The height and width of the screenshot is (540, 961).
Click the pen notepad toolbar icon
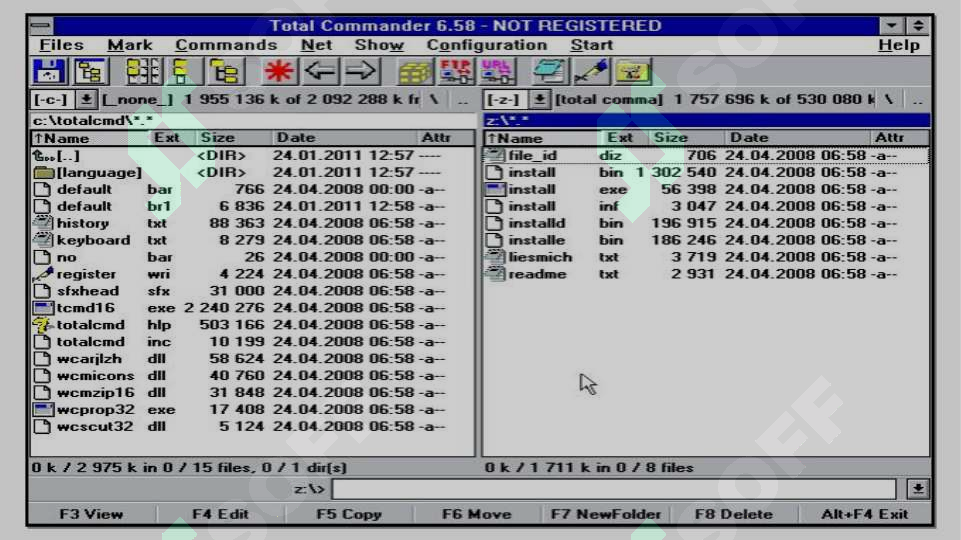(591, 71)
